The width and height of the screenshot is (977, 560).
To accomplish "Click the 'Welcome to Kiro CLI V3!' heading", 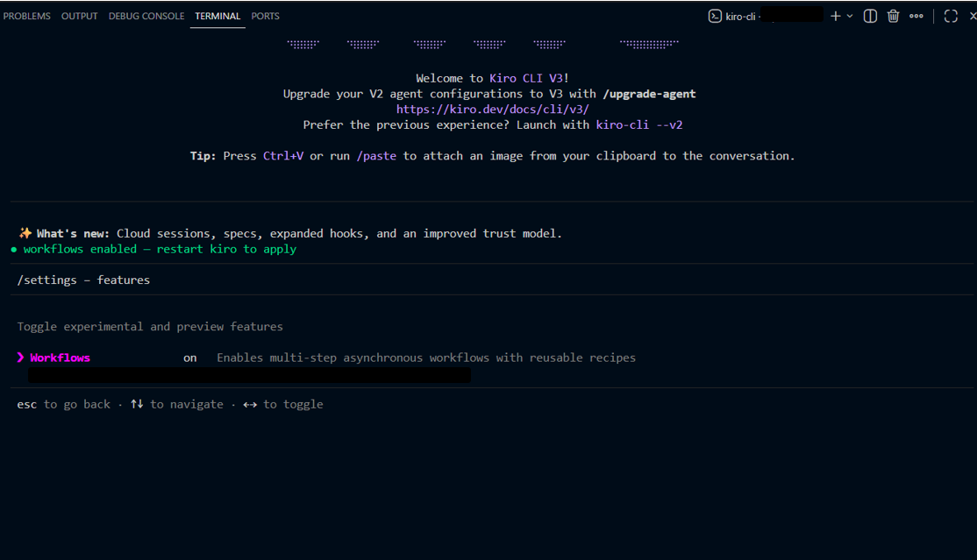I will pos(492,79).
